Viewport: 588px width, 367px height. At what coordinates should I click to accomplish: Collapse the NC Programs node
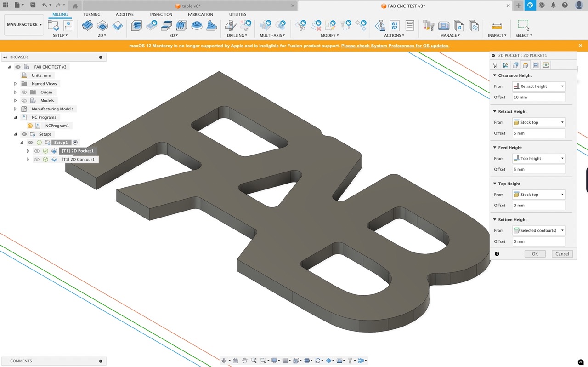[15, 117]
